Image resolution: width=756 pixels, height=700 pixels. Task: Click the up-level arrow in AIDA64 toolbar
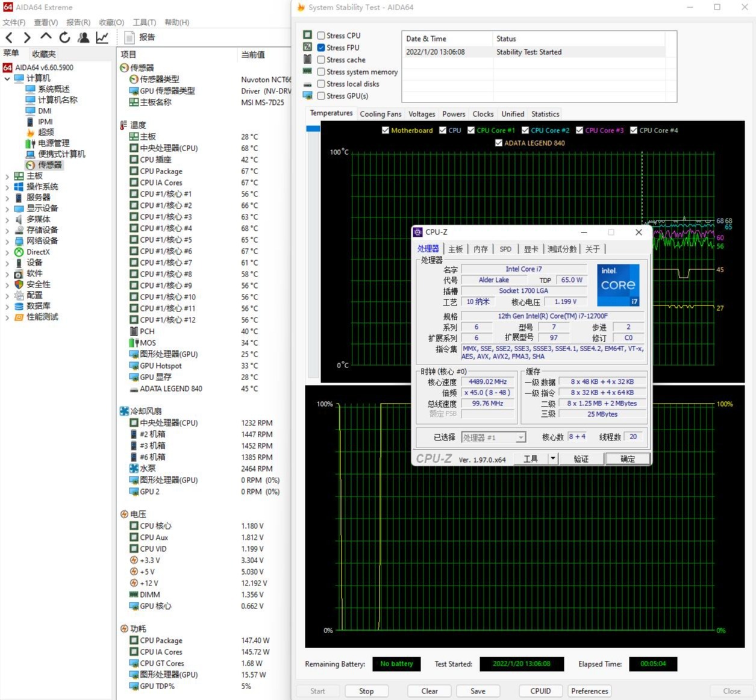pos(46,37)
